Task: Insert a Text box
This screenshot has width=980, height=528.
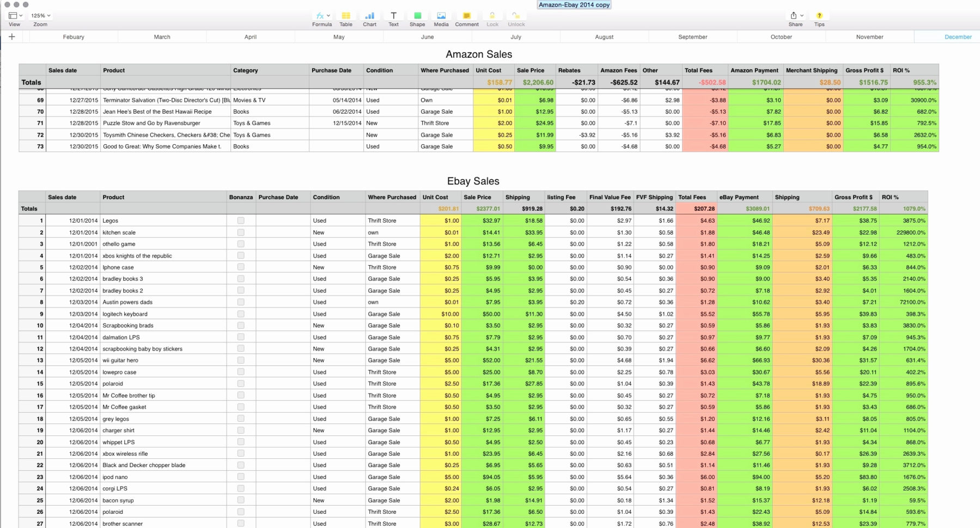Action: tap(393, 16)
